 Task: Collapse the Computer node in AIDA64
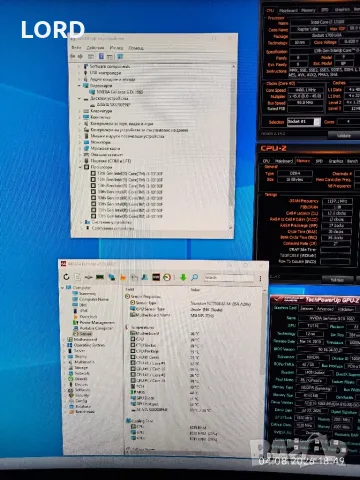click(62, 287)
